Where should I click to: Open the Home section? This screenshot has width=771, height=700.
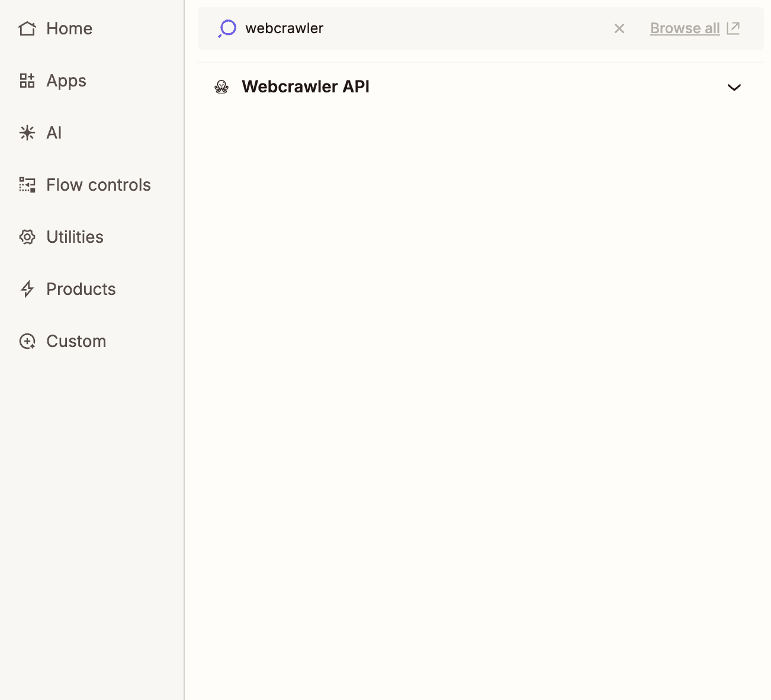[69, 28]
